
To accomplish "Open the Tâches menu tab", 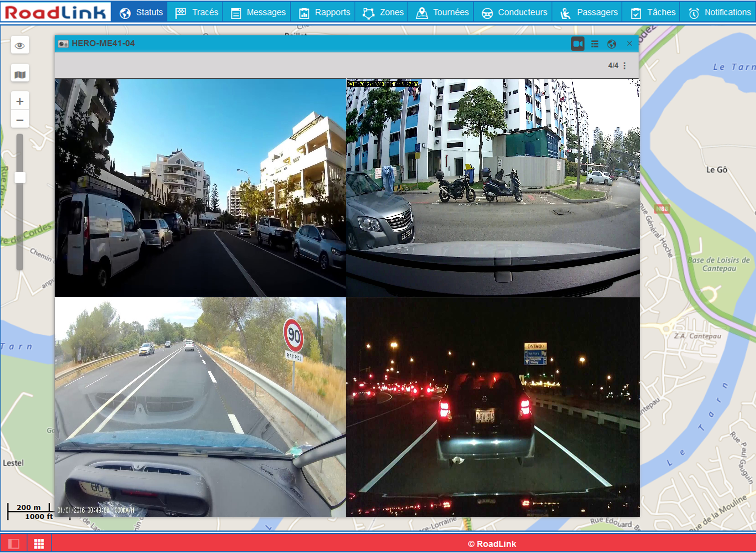I will 651,12.
